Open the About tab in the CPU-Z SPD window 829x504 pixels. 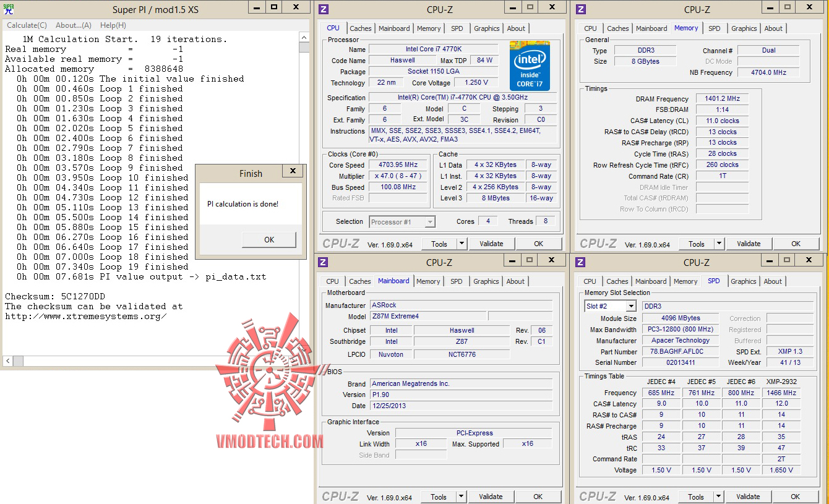click(773, 281)
